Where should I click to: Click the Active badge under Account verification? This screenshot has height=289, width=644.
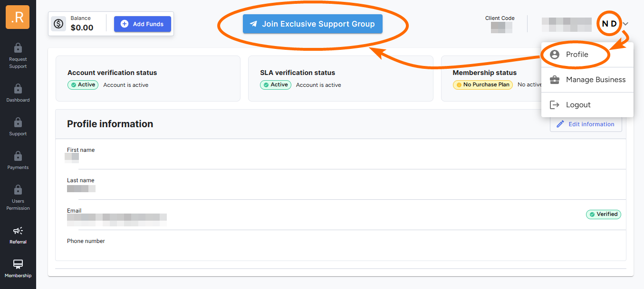[x=83, y=85]
